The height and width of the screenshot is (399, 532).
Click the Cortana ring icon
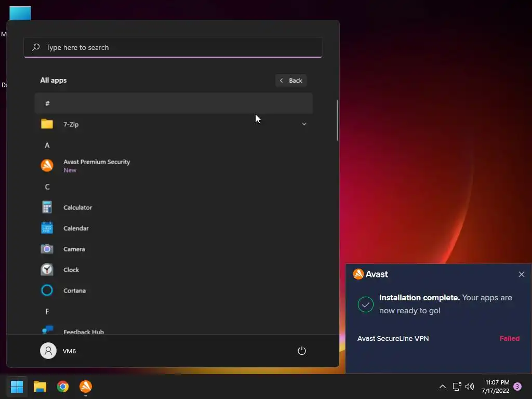pyautogui.click(x=47, y=290)
